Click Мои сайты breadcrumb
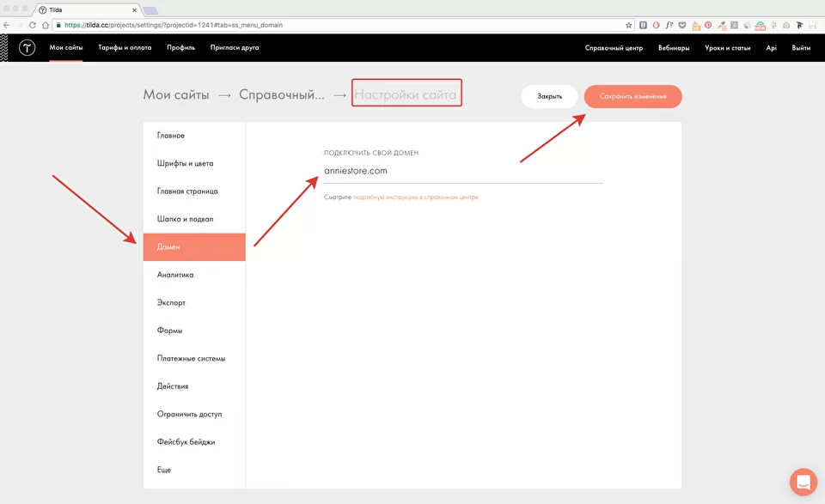The image size is (825, 504). [x=176, y=94]
